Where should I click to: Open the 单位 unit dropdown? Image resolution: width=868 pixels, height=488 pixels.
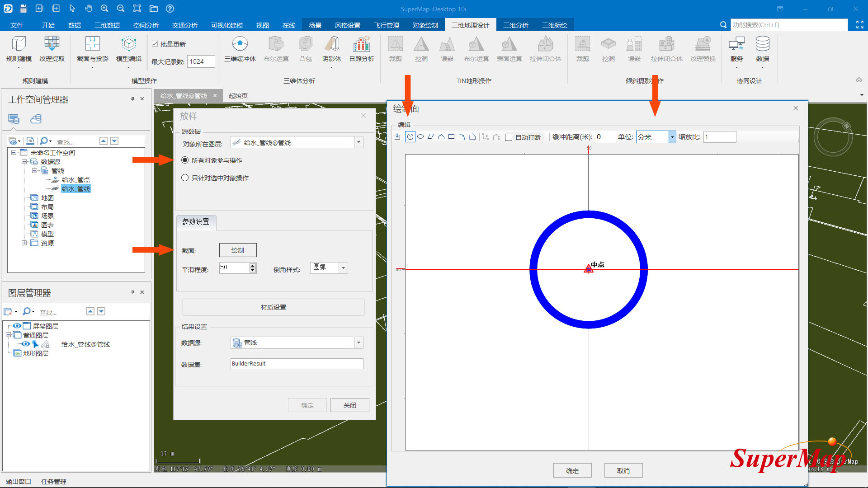coord(672,137)
